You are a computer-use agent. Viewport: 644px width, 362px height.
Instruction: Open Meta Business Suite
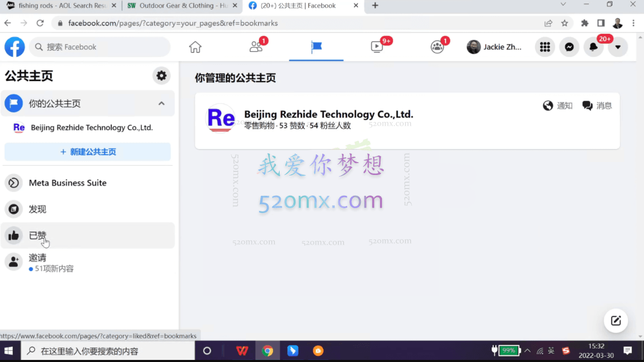point(87,183)
